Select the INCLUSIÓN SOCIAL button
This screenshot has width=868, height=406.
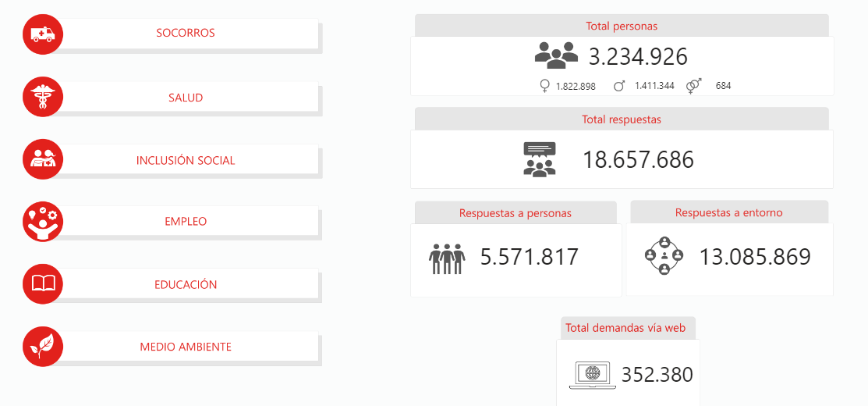click(186, 160)
